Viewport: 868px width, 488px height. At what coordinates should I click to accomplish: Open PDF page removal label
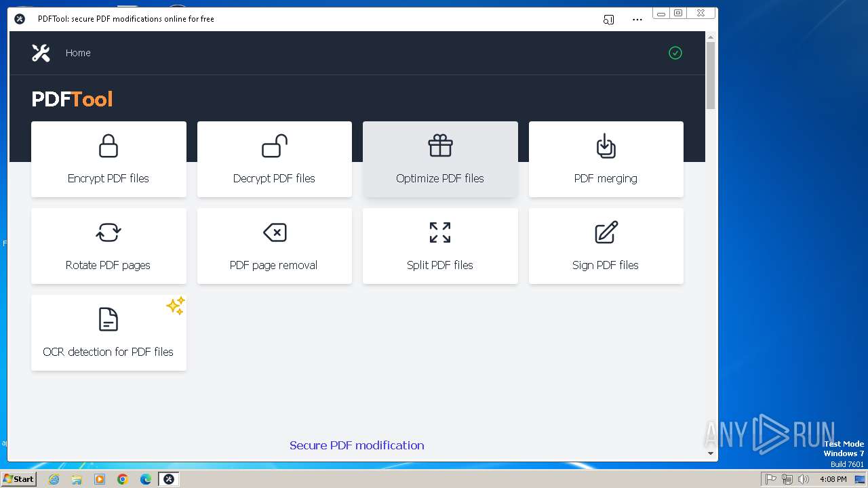(274, 265)
